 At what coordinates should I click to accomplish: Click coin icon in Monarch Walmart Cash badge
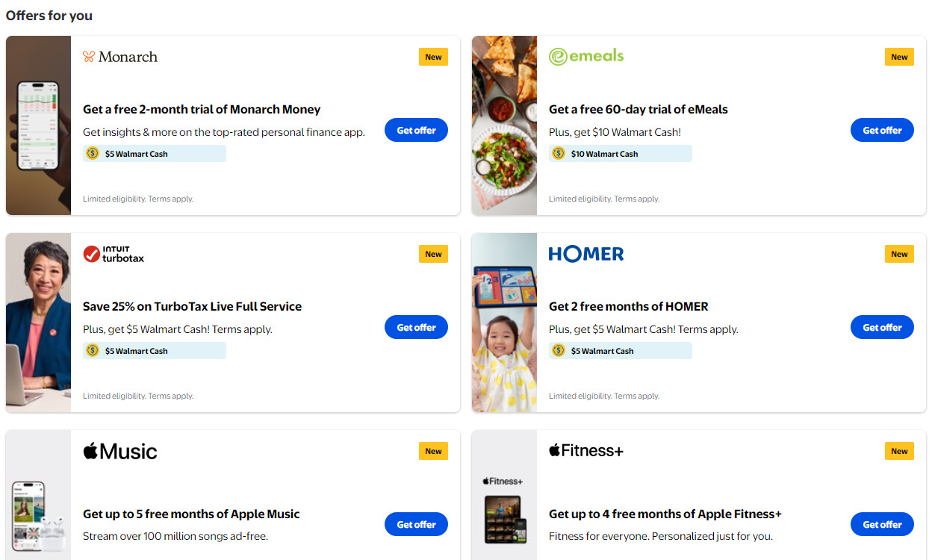[93, 154]
